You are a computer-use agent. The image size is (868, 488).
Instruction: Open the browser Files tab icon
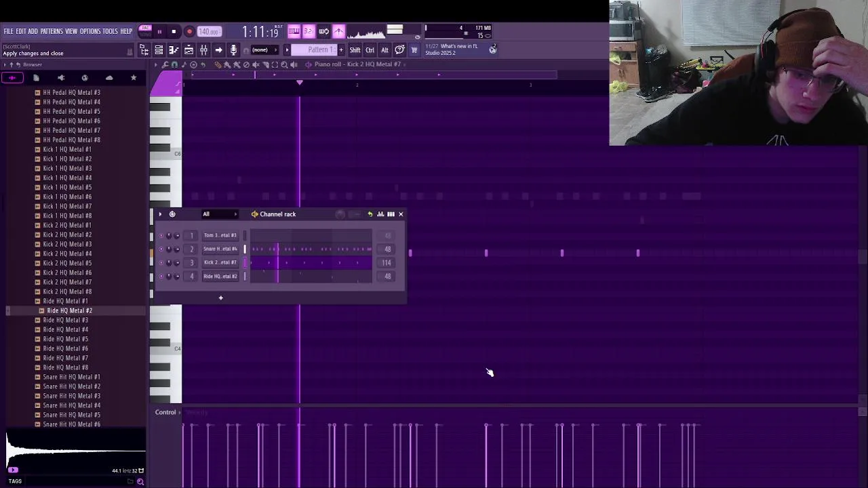36,78
